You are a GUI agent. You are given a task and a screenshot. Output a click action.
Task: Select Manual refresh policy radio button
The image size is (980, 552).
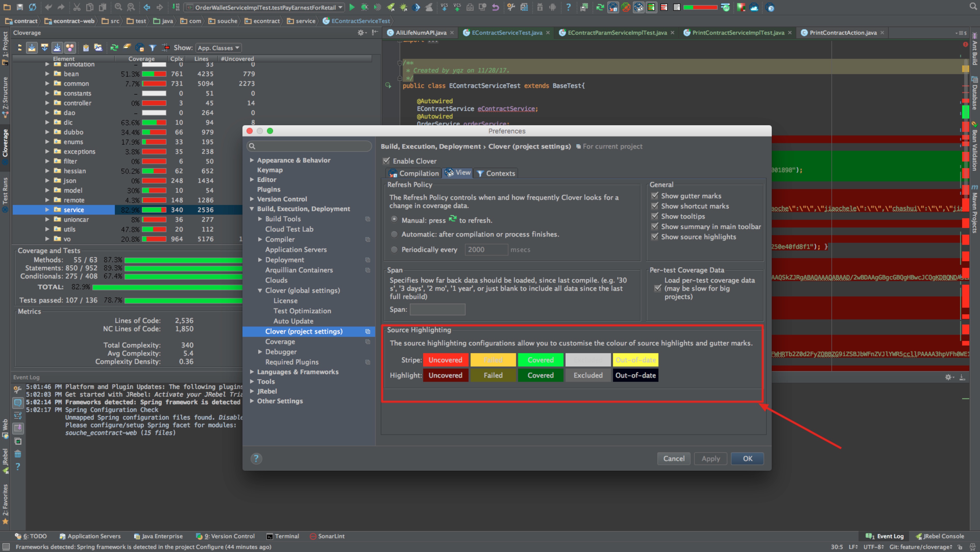click(394, 219)
